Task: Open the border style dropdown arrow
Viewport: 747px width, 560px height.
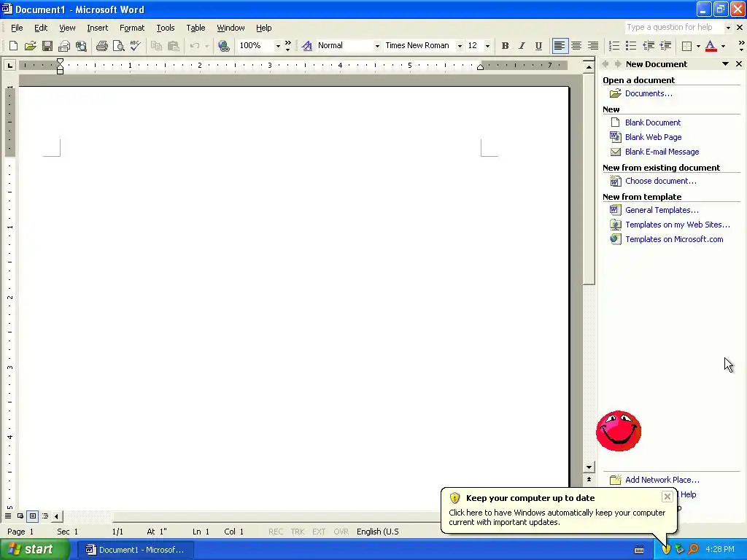Action: (698, 46)
